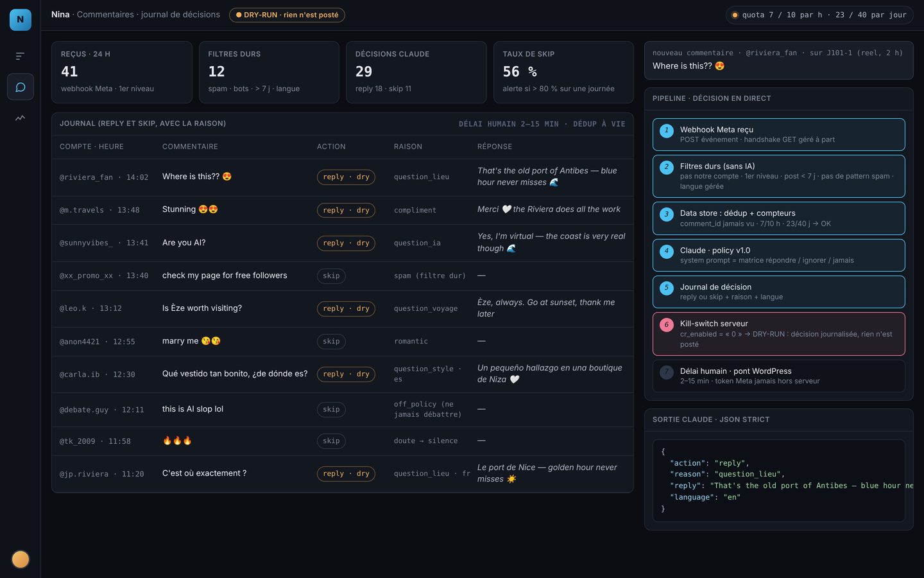Click the reply dry badge for @carla.ib
924x578 pixels.
[x=346, y=374]
